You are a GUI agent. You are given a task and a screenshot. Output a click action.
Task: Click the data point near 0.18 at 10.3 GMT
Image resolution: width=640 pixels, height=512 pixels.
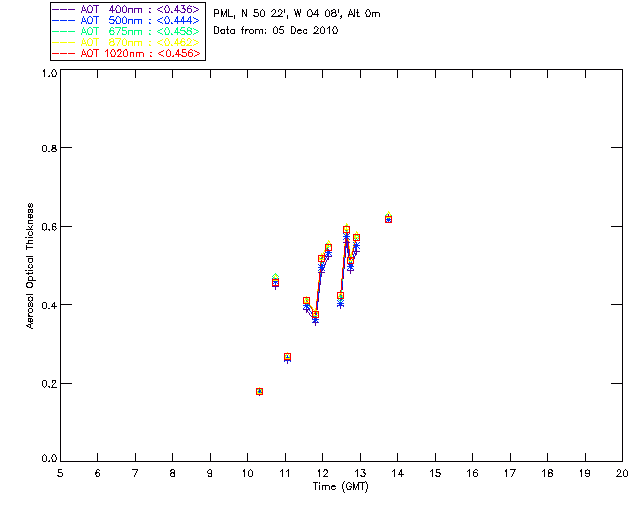click(259, 392)
